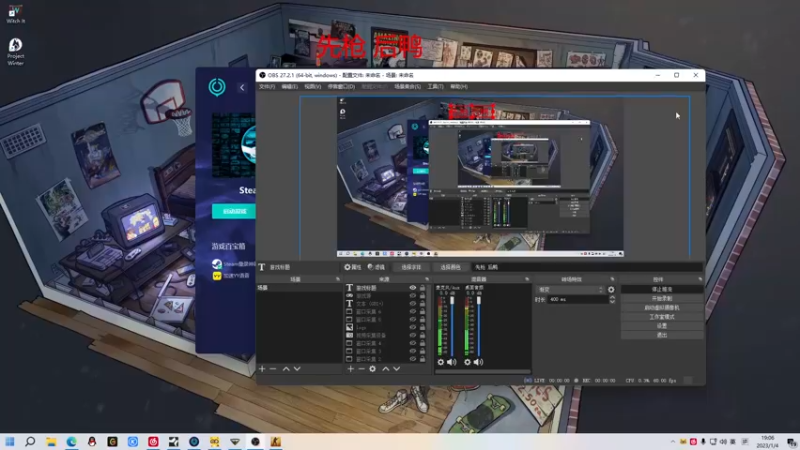Move the scene down with the arrow icon
This screenshot has width=800, height=450.
tap(297, 368)
